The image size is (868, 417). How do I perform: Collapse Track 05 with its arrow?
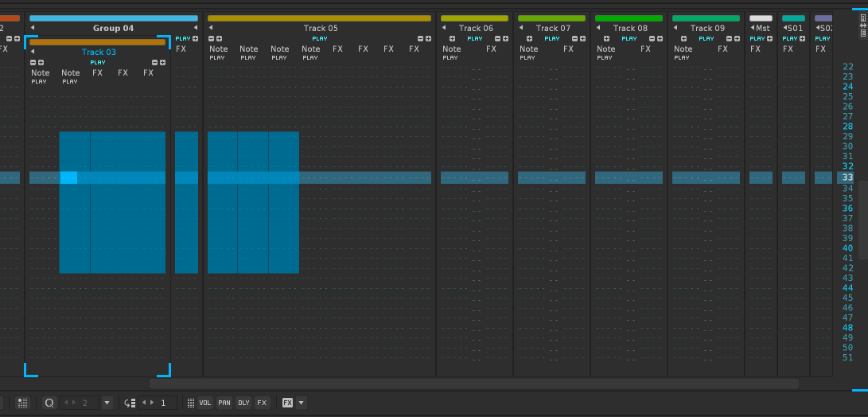point(211,29)
